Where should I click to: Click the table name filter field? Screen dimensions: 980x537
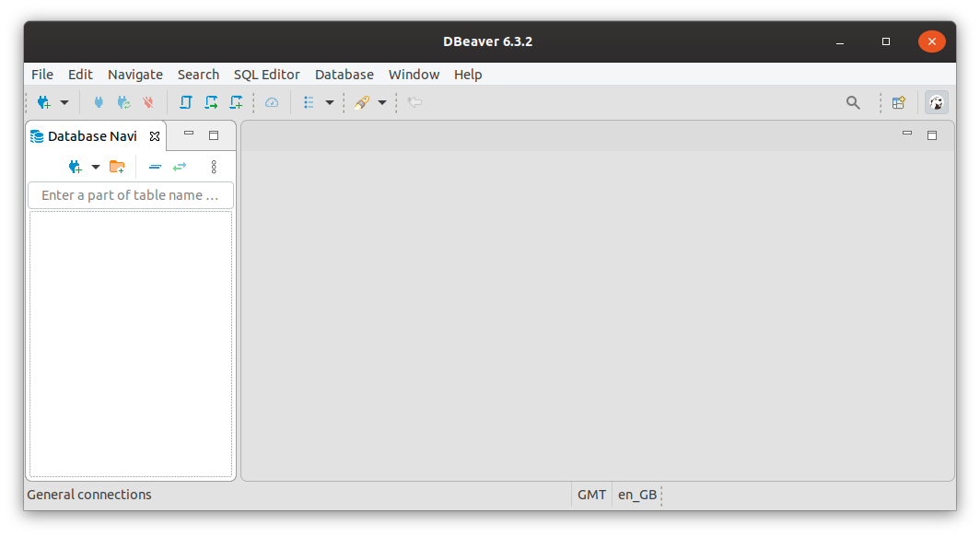[x=130, y=195]
